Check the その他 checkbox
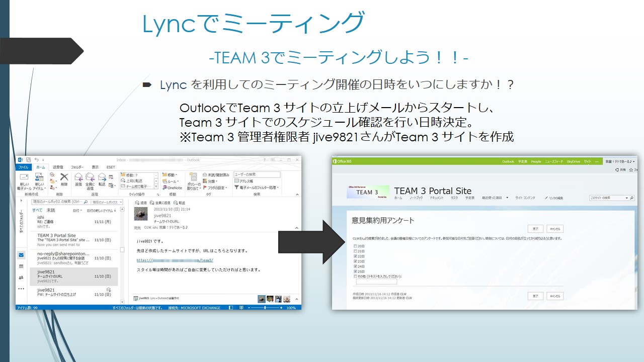Viewport: 644px width, 362px height. pyautogui.click(x=355, y=277)
